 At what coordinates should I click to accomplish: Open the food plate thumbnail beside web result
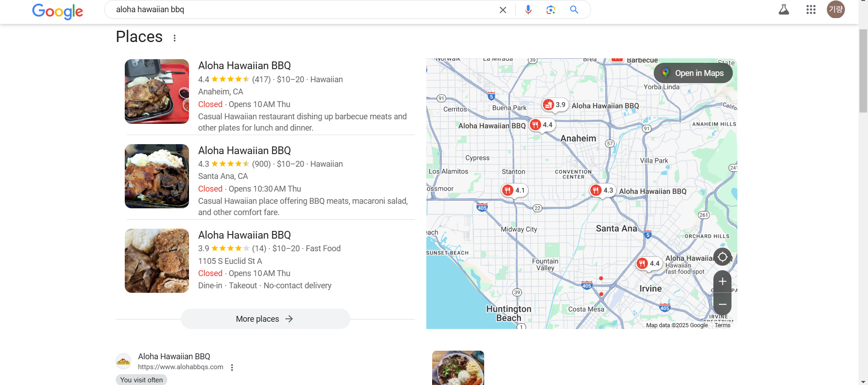[x=458, y=368]
